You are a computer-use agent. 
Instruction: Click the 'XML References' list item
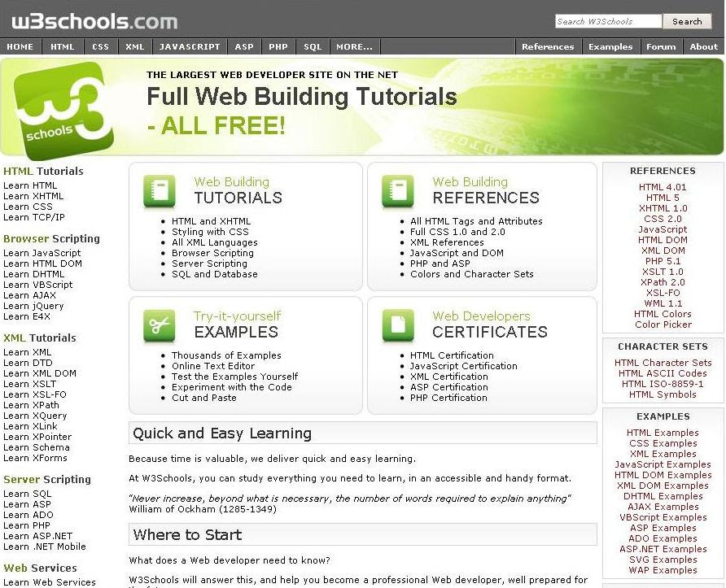click(x=447, y=242)
